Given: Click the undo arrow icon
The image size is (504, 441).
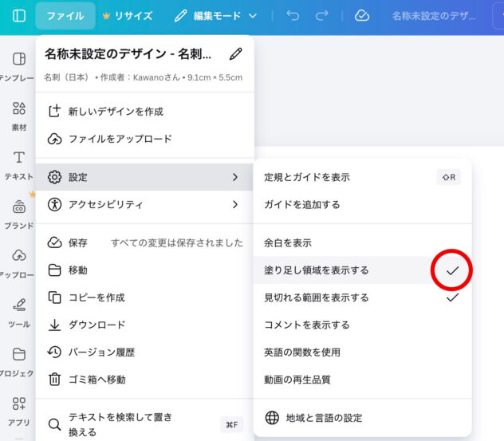Looking at the screenshot, I should (x=293, y=16).
